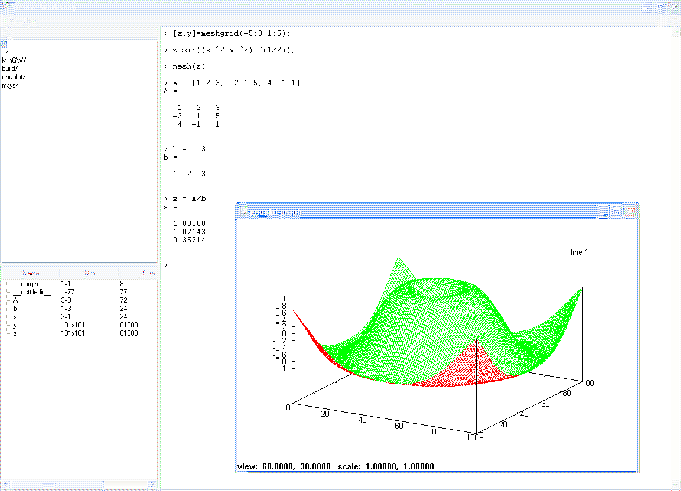681x491 pixels.
Task: Maximize the plot figure window
Action: pyautogui.click(x=616, y=212)
